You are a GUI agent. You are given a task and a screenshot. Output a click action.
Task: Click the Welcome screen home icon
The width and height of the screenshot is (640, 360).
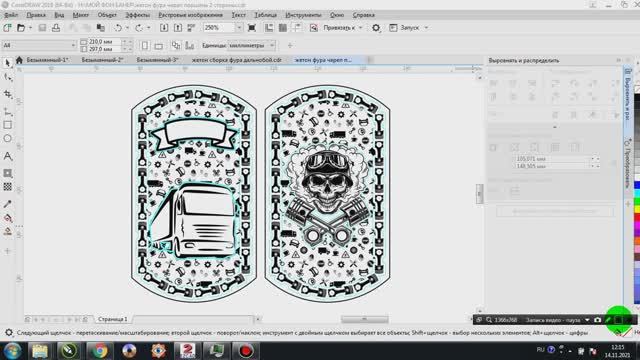point(19,60)
